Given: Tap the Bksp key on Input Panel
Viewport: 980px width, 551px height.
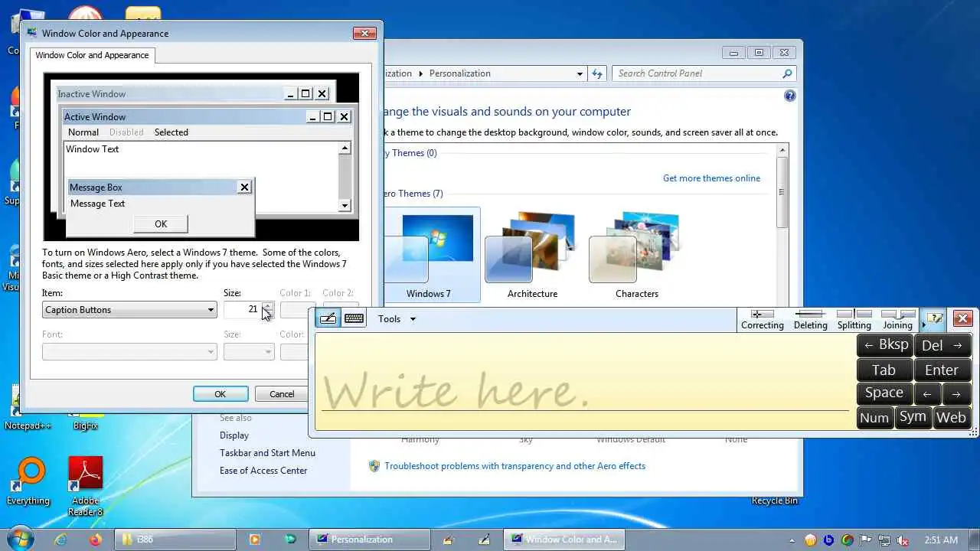Looking at the screenshot, I should 885,345.
